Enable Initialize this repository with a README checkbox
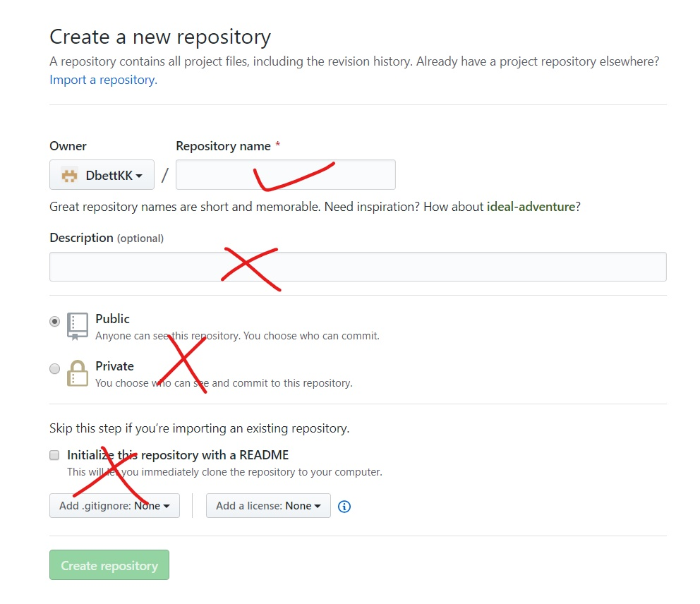The image size is (700, 604). coord(54,455)
